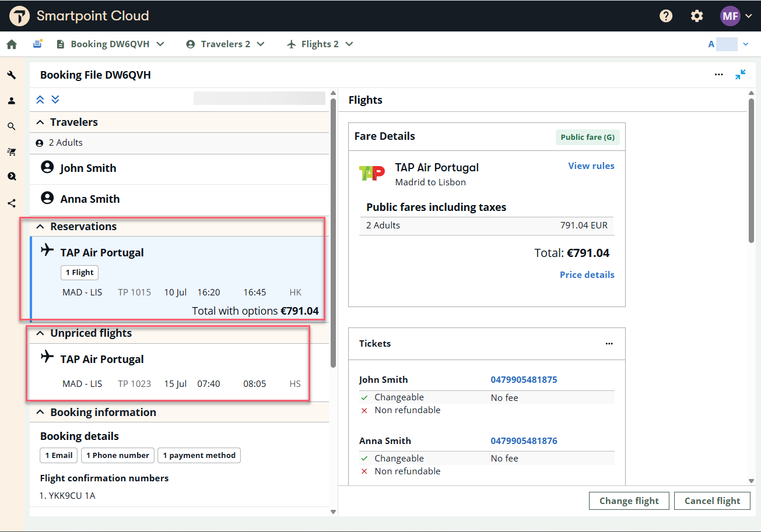The width and height of the screenshot is (761, 532).
Task: Open the help question mark icon
Action: [x=666, y=16]
